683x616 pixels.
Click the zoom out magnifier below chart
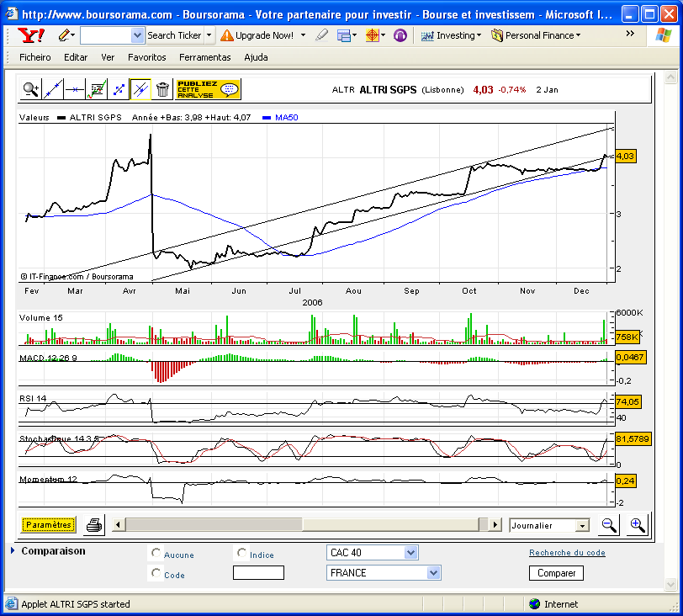point(608,525)
